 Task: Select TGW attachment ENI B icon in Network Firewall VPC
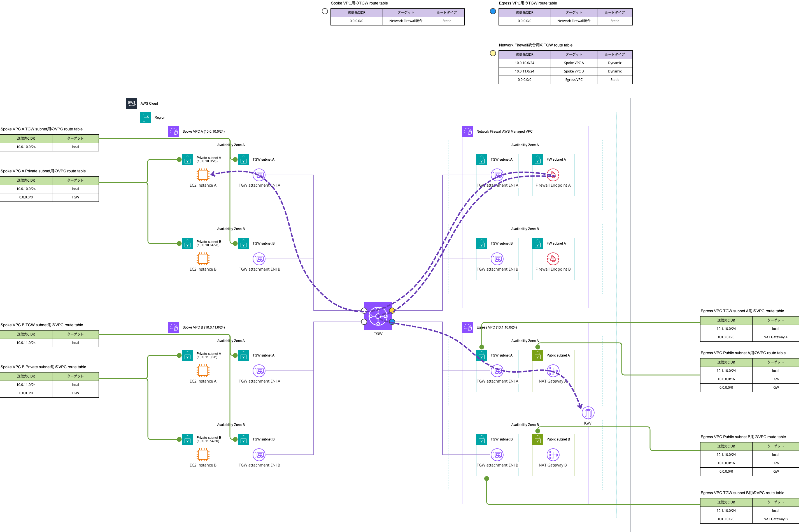497,259
